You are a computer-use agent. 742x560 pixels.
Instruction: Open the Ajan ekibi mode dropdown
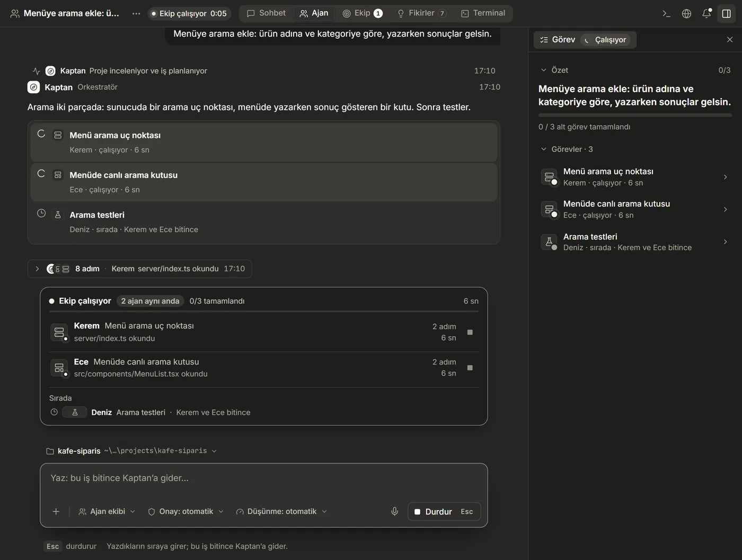pos(107,511)
